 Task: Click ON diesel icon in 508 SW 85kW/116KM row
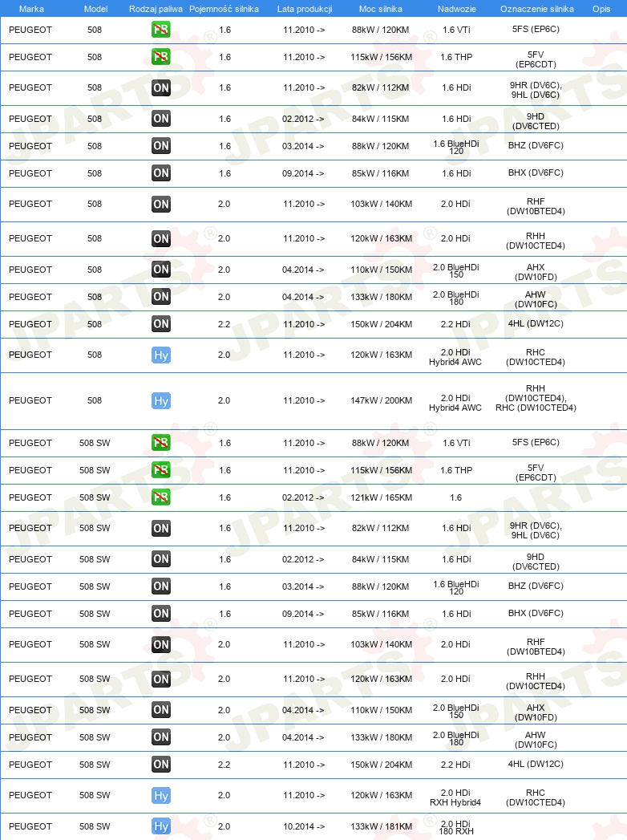point(161,614)
